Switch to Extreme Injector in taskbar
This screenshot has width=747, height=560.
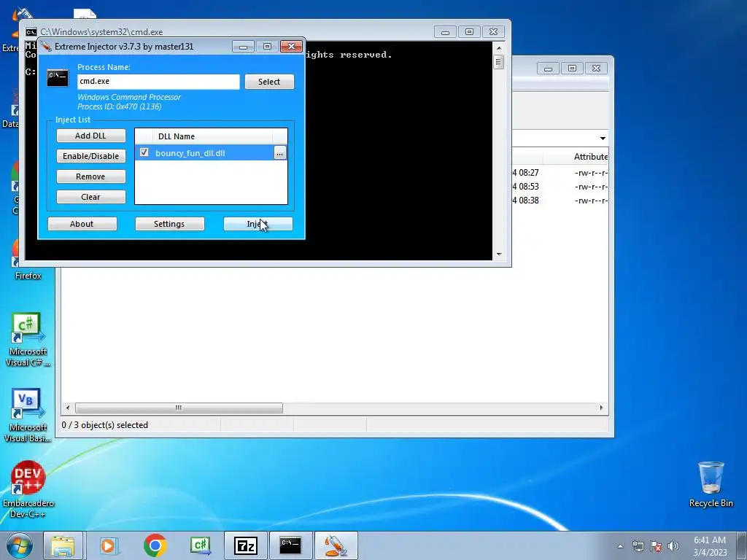[x=336, y=545]
